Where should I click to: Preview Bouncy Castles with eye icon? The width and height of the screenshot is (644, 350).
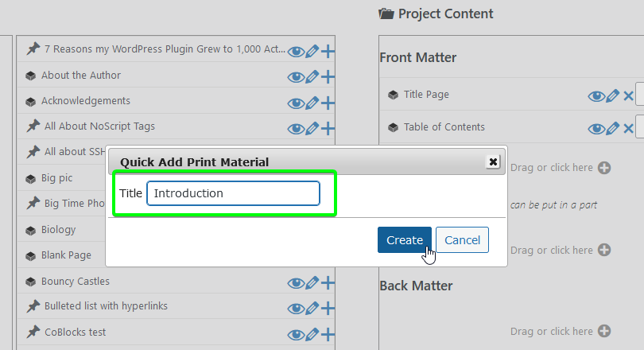(296, 283)
